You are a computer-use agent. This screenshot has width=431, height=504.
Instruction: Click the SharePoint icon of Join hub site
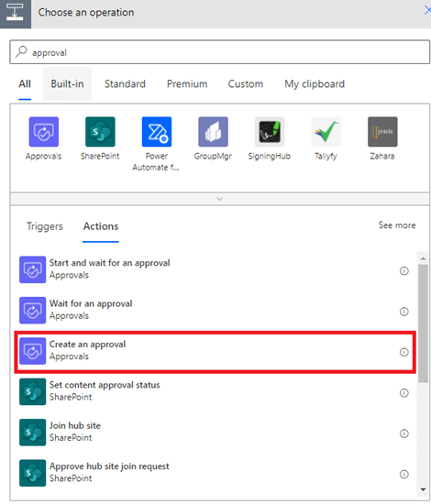(x=32, y=433)
